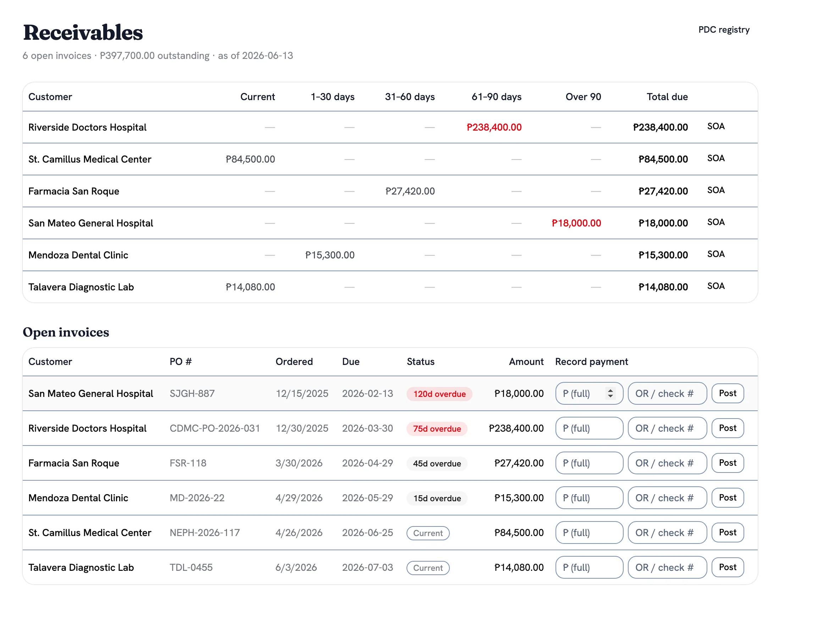
Task: Post payment for Mendoza Dental Clinic
Action: click(x=727, y=497)
